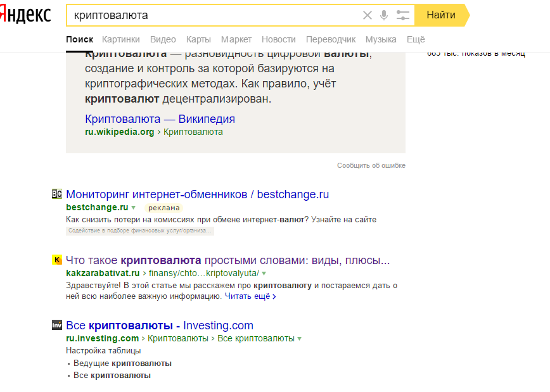This screenshot has height=392, width=550.
Task: Expand the Ещё services menu
Action: tap(416, 39)
